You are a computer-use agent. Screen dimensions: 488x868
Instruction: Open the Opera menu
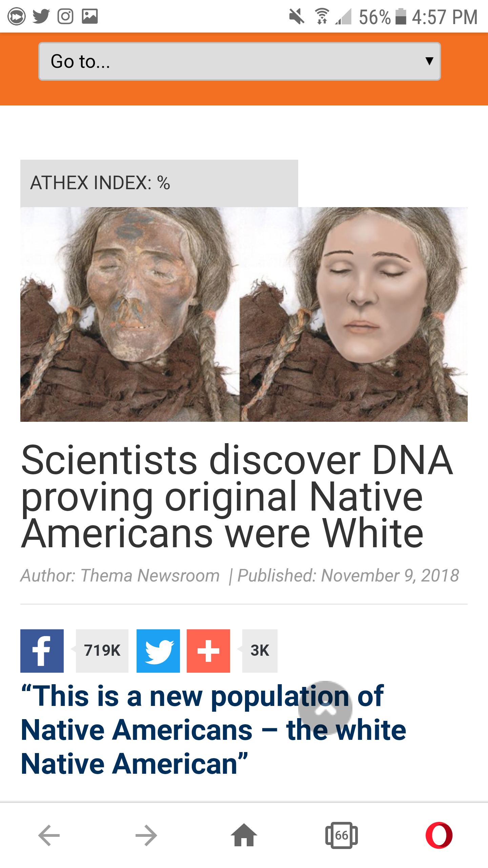439,835
